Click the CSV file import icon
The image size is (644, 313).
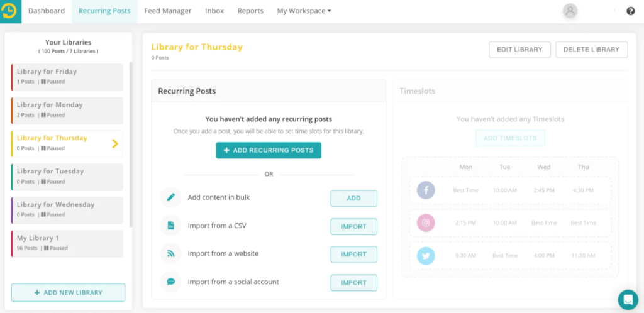coord(170,226)
